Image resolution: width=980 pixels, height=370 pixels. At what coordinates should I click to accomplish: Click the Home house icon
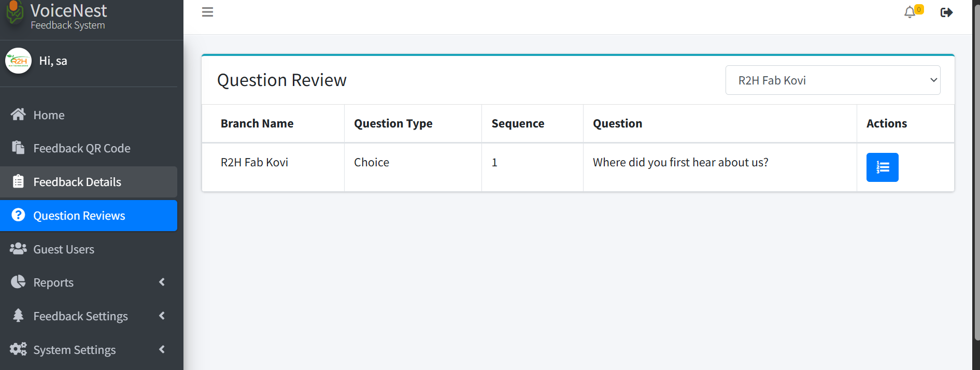click(x=18, y=115)
